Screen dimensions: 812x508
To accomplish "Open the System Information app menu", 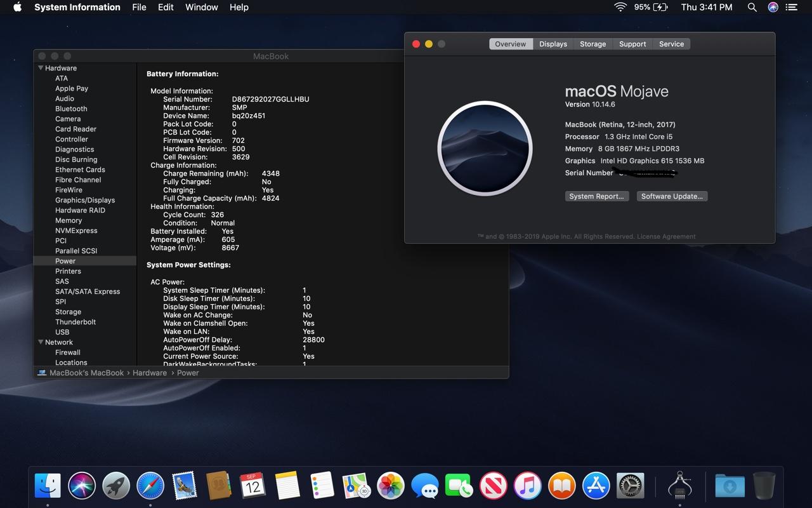I will coord(77,7).
